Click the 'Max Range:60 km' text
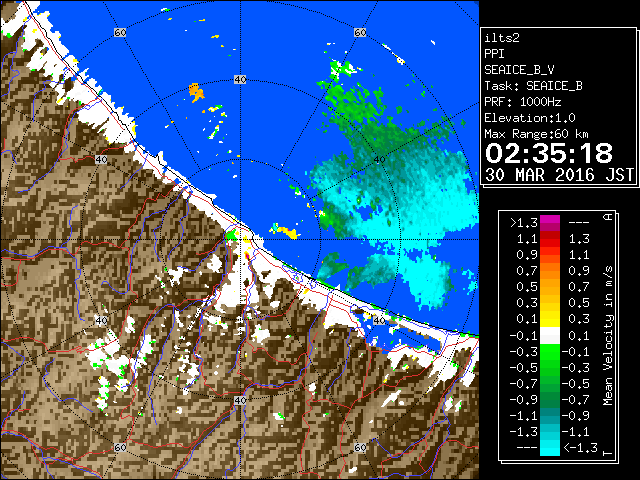Viewport: 640px width, 480px height. click(x=536, y=134)
